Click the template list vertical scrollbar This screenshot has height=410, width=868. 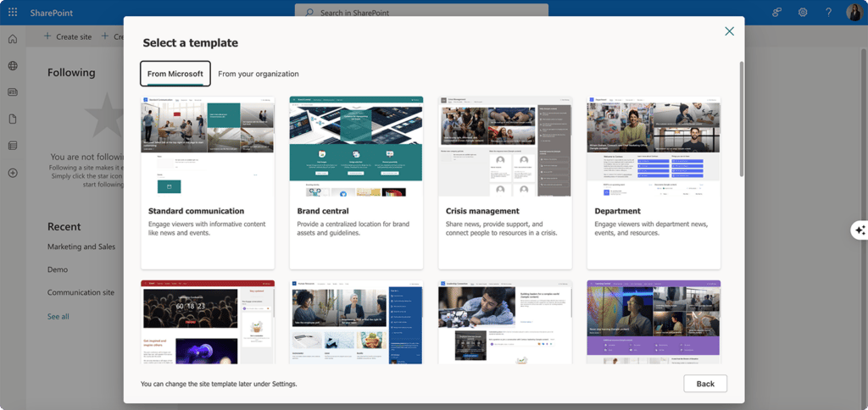741,119
